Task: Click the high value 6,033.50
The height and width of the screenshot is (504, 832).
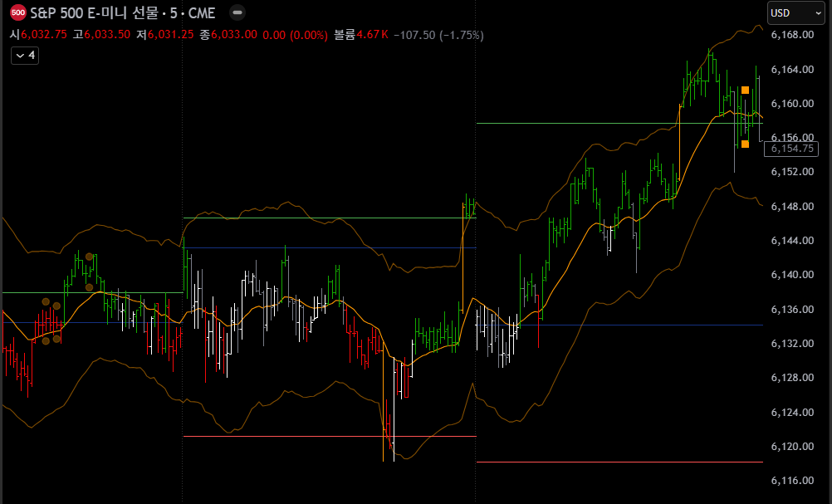Action: click(107, 35)
